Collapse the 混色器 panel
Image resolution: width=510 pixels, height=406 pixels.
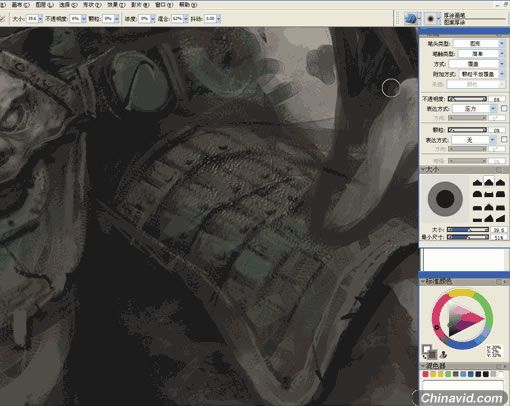[x=422, y=366]
